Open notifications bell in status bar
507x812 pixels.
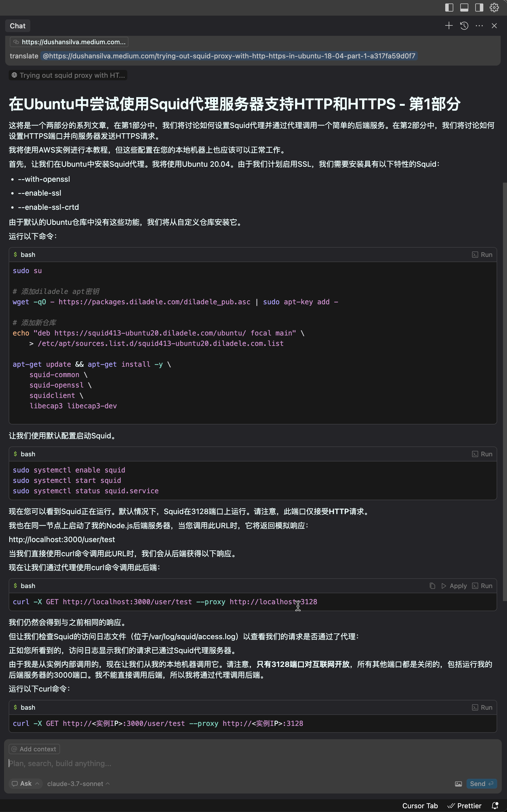pyautogui.click(x=495, y=806)
